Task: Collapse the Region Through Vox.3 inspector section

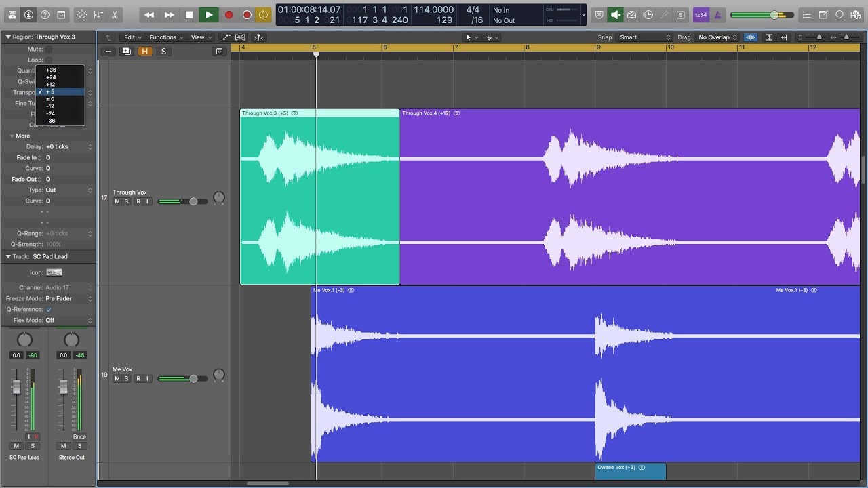Action: click(x=7, y=37)
